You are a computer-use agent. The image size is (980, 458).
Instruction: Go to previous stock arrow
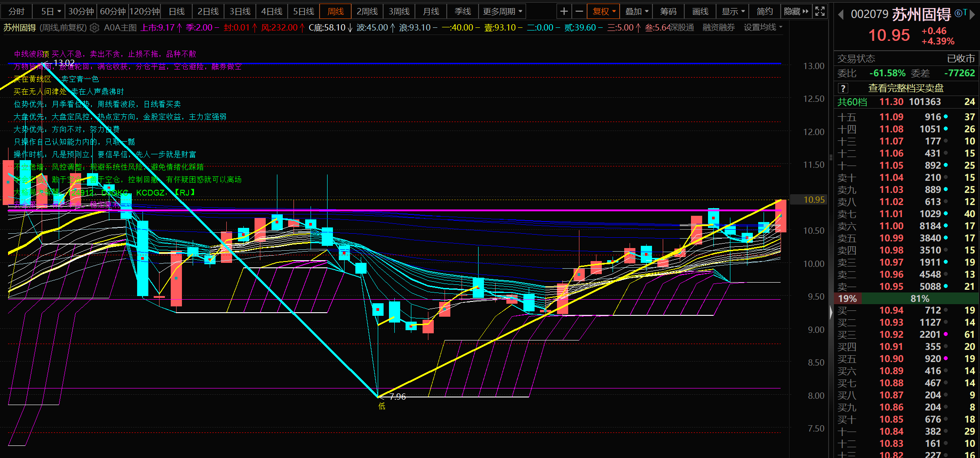[841, 15]
